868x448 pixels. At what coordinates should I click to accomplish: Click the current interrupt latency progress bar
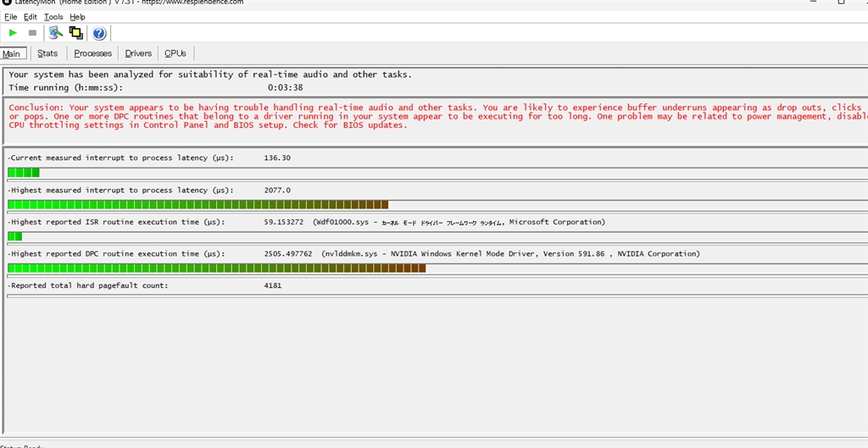437,173
